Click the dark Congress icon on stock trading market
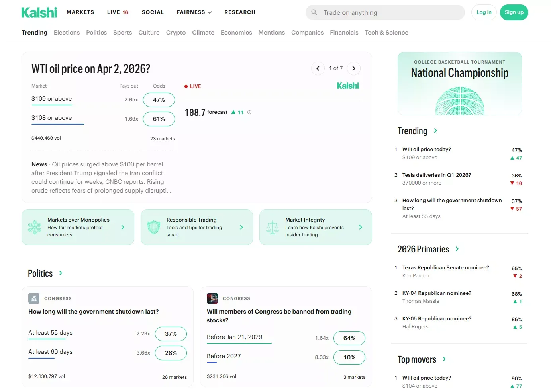This screenshot has width=551, height=392. pyautogui.click(x=212, y=298)
